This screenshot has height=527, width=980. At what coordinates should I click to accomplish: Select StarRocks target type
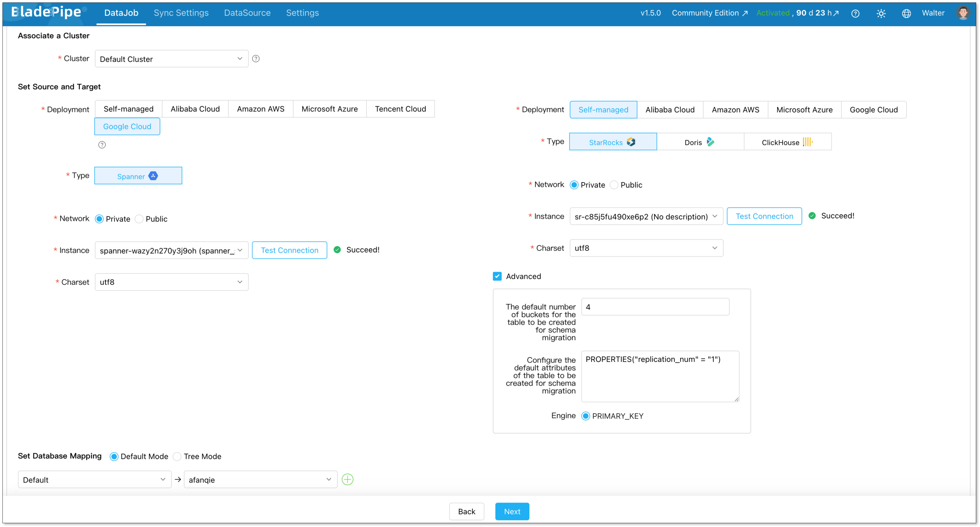[613, 142]
